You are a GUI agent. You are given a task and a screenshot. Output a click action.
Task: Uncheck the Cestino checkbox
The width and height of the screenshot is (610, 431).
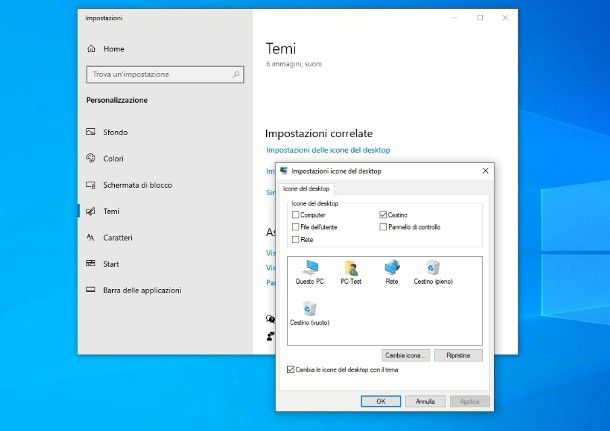coord(383,215)
